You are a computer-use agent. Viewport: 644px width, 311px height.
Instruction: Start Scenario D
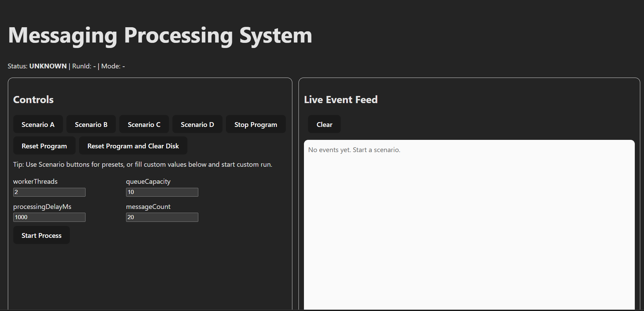click(197, 124)
